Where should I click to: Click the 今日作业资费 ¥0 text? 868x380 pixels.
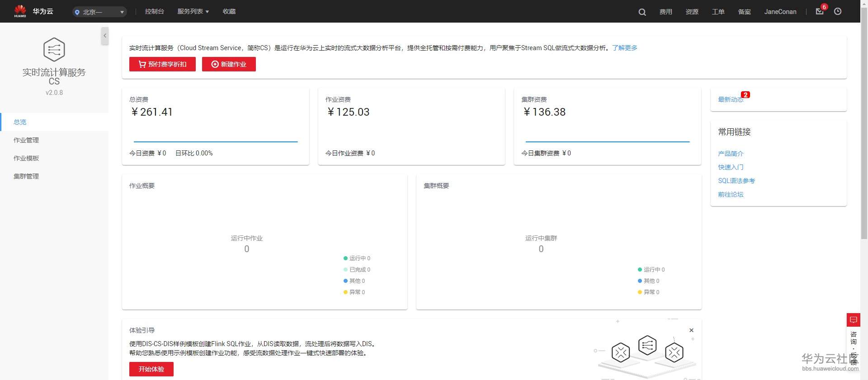[x=350, y=153]
